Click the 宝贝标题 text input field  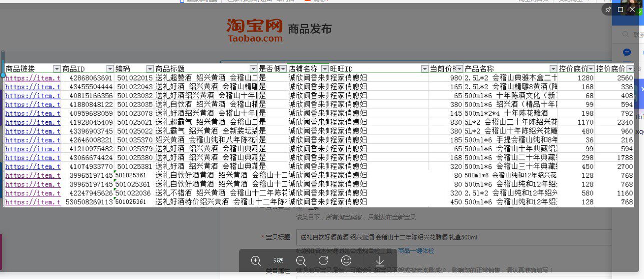(x=454, y=237)
